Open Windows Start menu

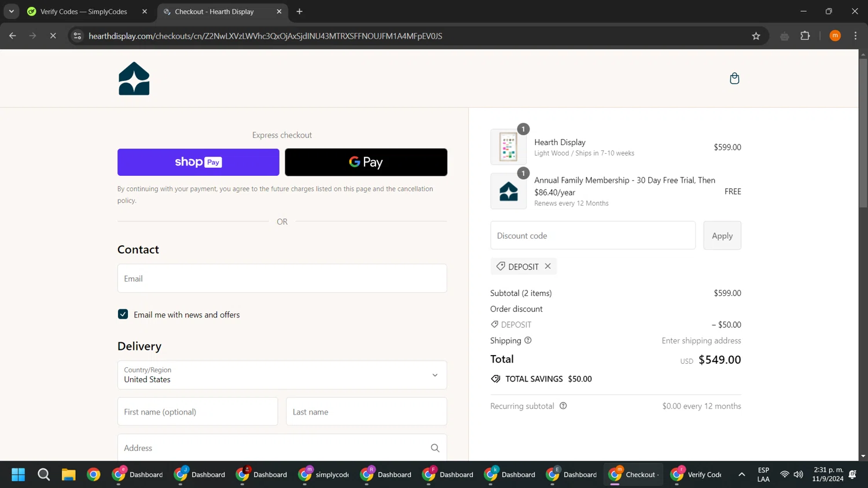[19, 475]
